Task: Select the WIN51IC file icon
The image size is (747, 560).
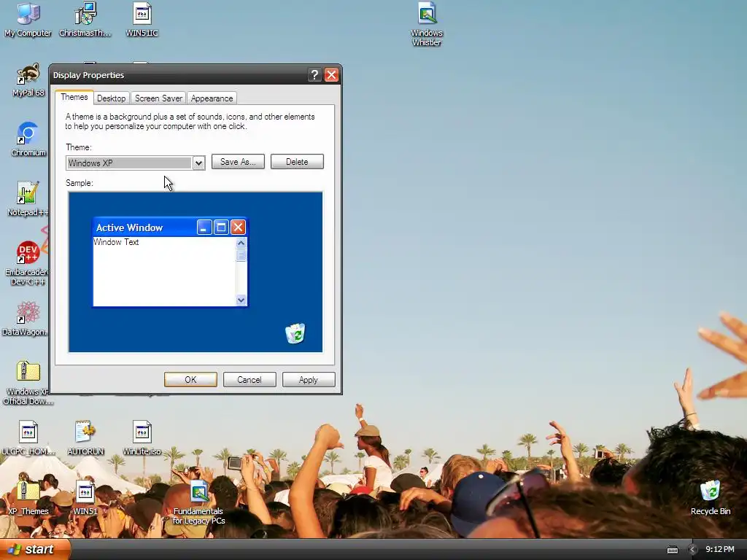Action: 142,20
